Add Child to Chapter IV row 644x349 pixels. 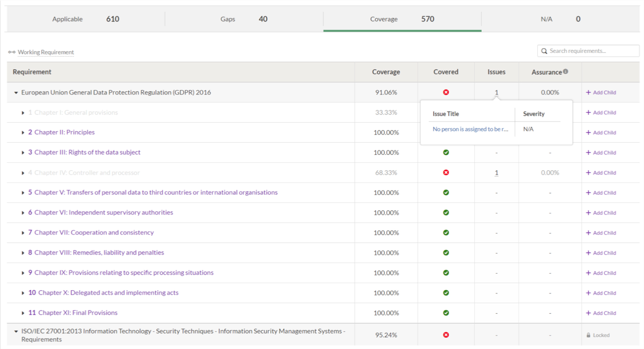pyautogui.click(x=601, y=173)
